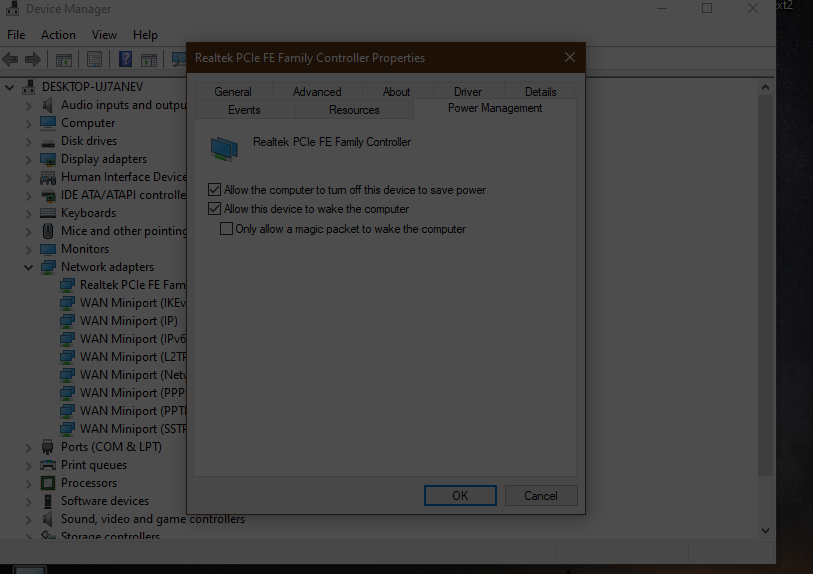Select the Power Management tab
The height and width of the screenshot is (574, 813).
[x=495, y=108]
